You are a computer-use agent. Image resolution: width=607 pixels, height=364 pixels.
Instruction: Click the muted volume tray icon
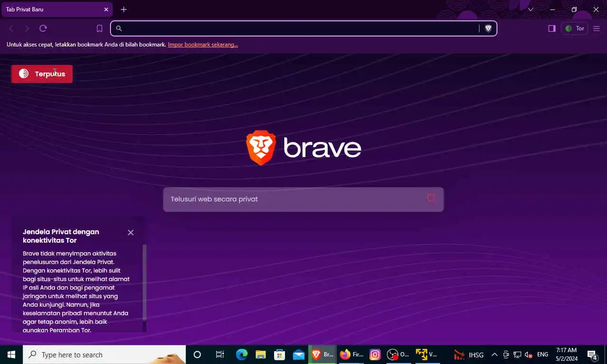point(529,355)
